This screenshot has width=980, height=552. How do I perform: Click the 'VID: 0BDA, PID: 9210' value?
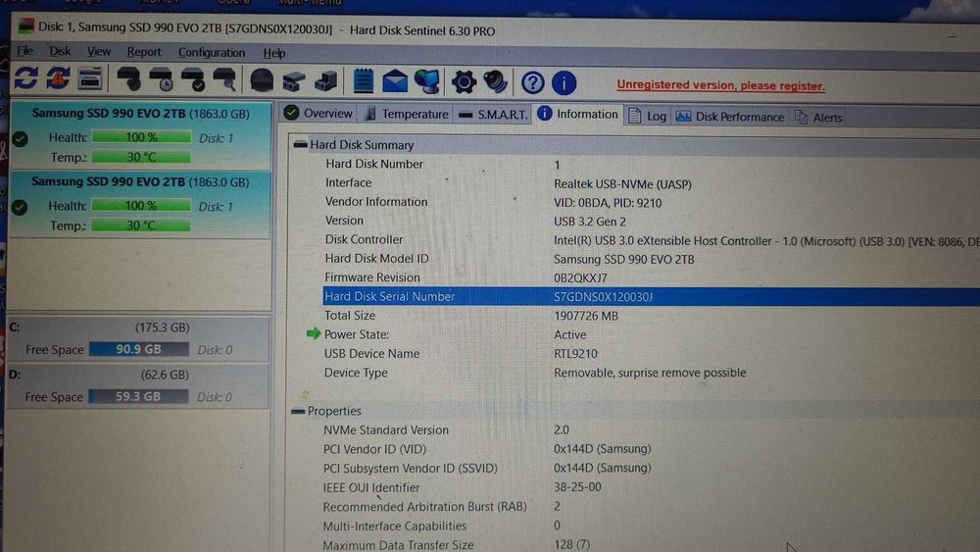coord(608,203)
